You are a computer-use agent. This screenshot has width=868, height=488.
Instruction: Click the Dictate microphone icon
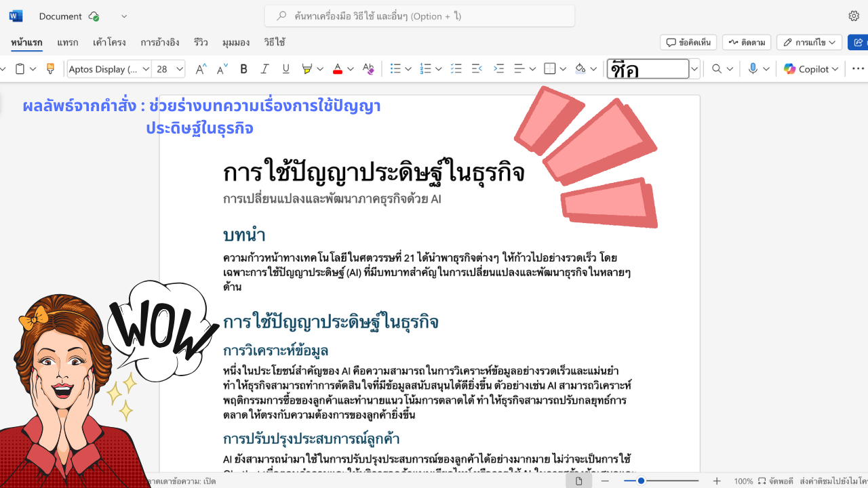[x=753, y=68]
